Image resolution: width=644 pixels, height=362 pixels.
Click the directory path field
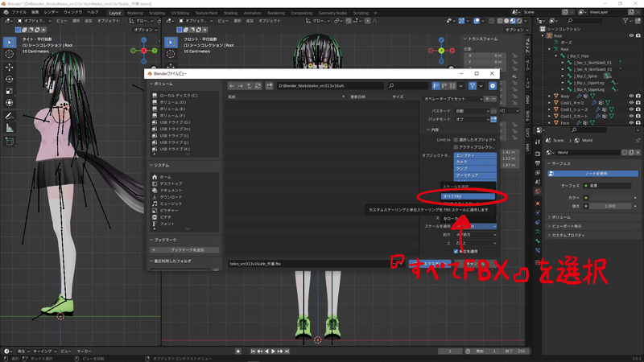(330, 86)
